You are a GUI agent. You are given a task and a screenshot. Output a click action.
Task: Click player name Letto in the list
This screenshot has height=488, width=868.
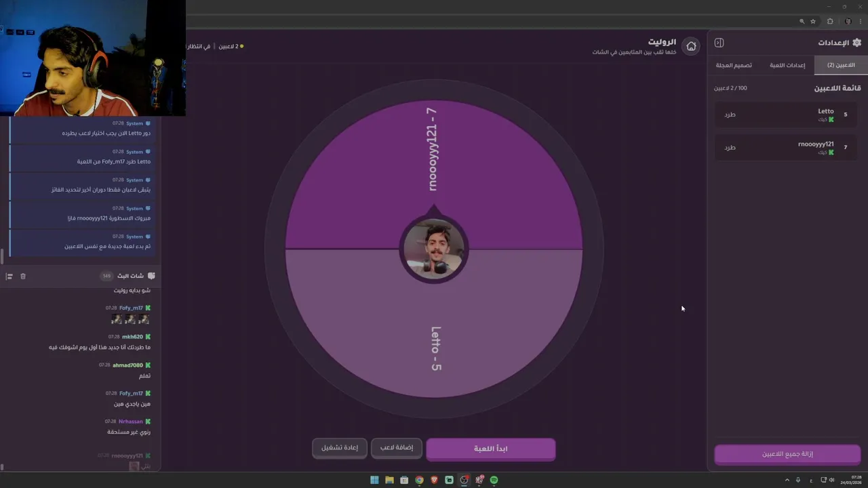tap(825, 111)
